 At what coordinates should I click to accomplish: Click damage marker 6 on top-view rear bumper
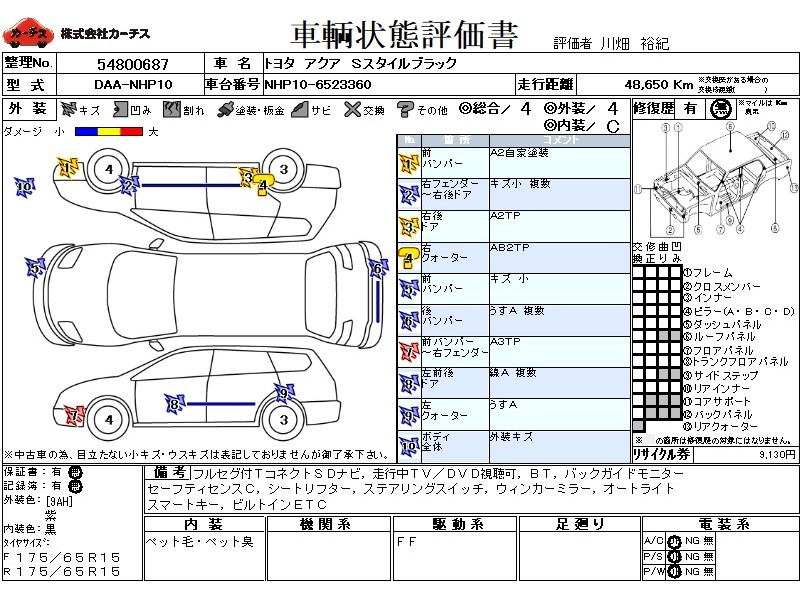[378, 268]
